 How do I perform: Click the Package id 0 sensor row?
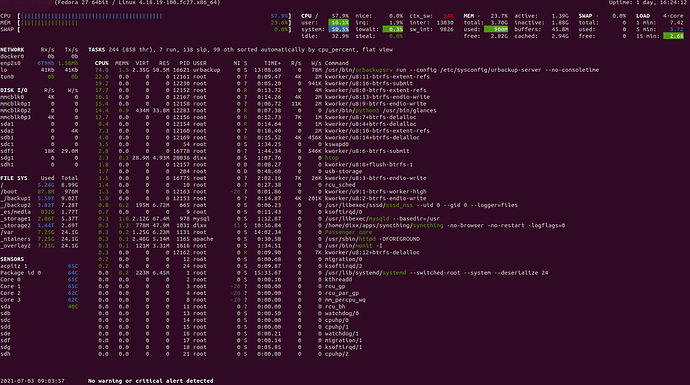[39, 273]
